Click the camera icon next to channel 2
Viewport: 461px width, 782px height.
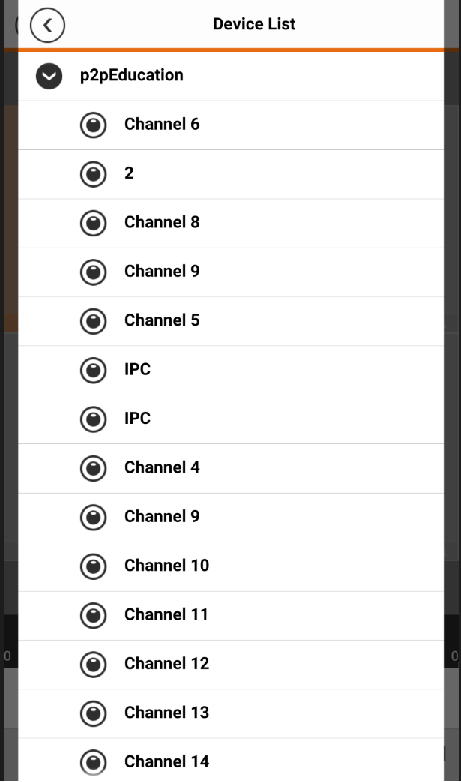tap(93, 174)
